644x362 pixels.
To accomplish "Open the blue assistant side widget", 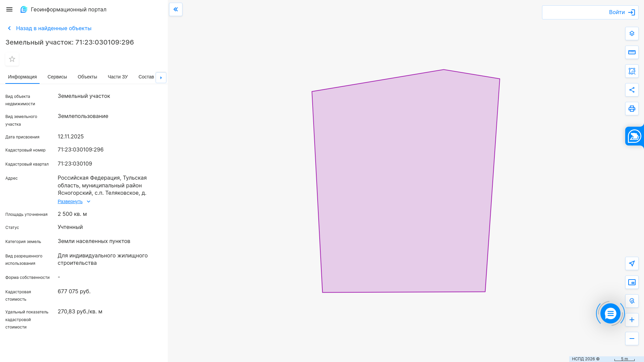I will (635, 136).
